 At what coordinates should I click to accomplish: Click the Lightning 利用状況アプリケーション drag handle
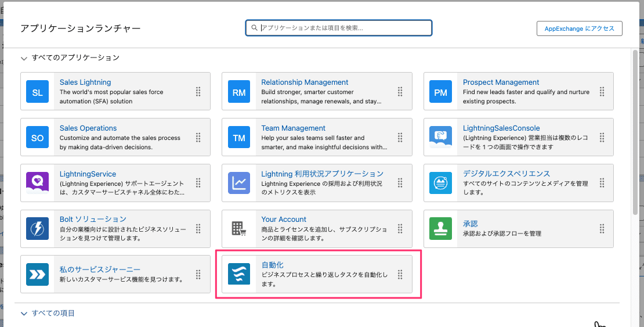tap(400, 183)
